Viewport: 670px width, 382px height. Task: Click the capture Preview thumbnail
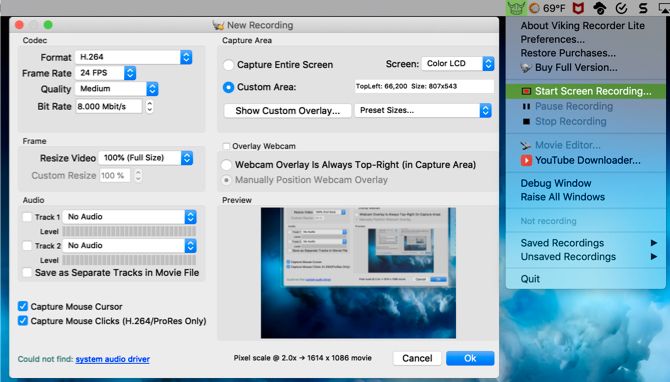click(x=358, y=273)
